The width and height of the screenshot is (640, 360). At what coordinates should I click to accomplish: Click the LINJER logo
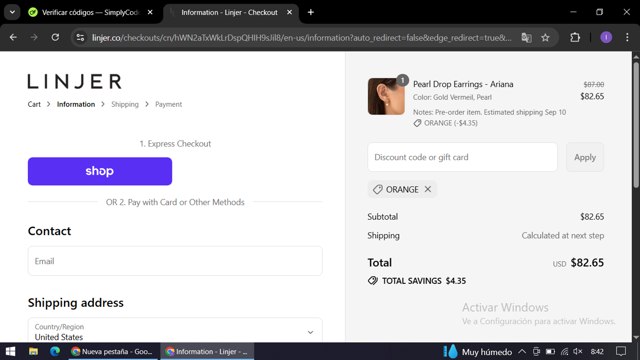pyautogui.click(x=74, y=81)
